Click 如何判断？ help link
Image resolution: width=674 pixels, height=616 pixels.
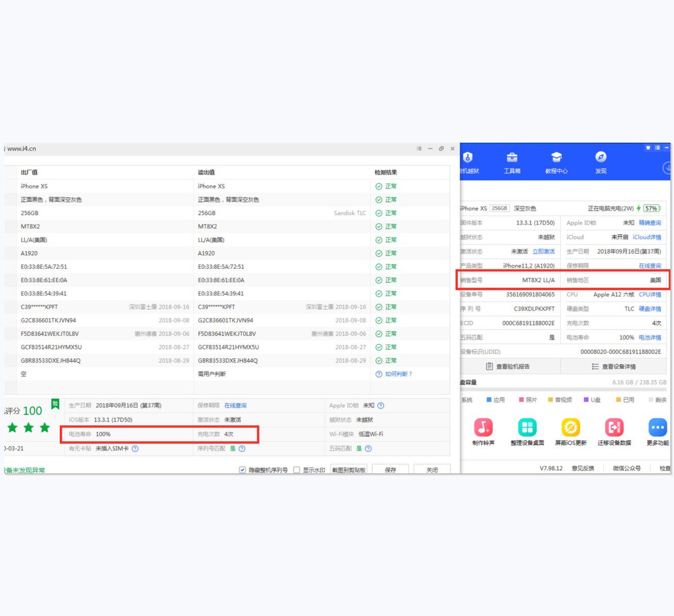[x=399, y=374]
